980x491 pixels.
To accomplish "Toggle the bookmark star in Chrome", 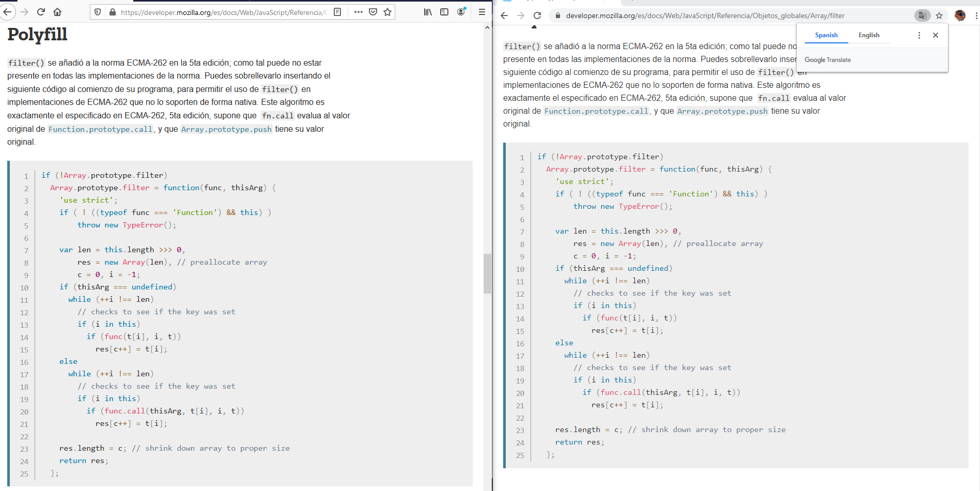I will pos(939,16).
